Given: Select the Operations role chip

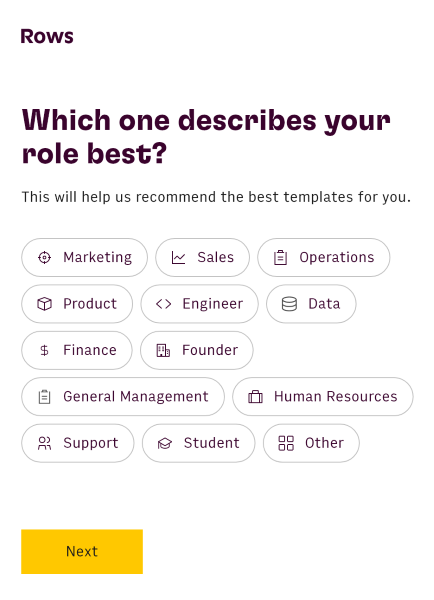Looking at the screenshot, I should pyautogui.click(x=324, y=258).
